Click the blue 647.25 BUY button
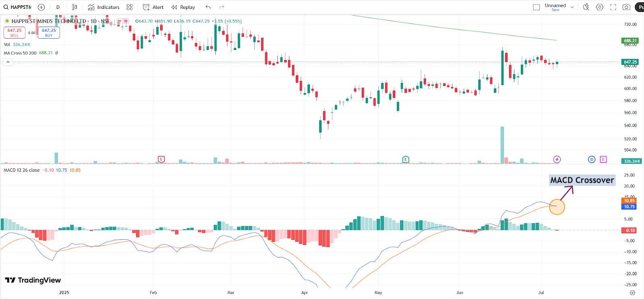The width and height of the screenshot is (644, 299). pyautogui.click(x=49, y=33)
